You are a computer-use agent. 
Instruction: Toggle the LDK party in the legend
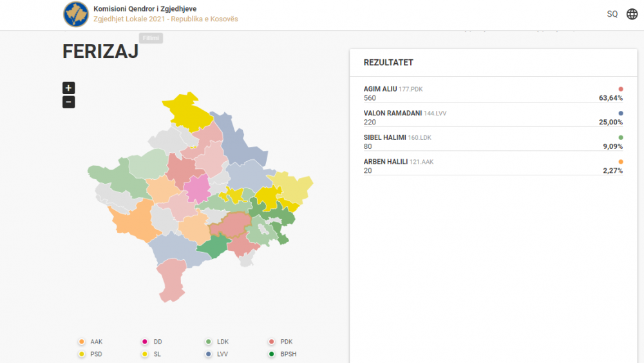pos(222,342)
